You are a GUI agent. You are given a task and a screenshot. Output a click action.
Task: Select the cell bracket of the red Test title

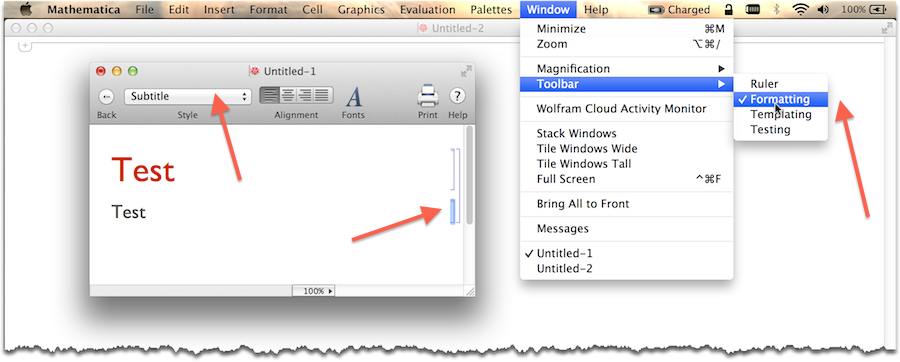[x=453, y=169]
